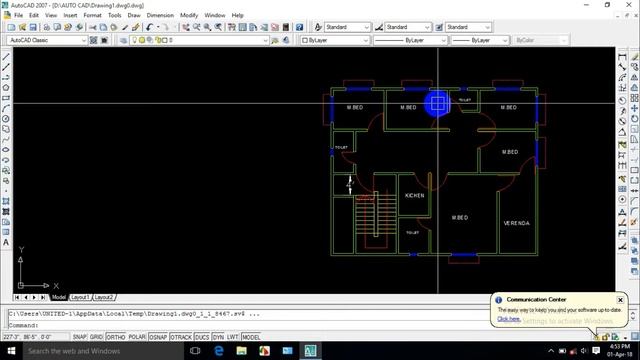Open the AutoCAD Classic workspace dropdown

pos(47,40)
